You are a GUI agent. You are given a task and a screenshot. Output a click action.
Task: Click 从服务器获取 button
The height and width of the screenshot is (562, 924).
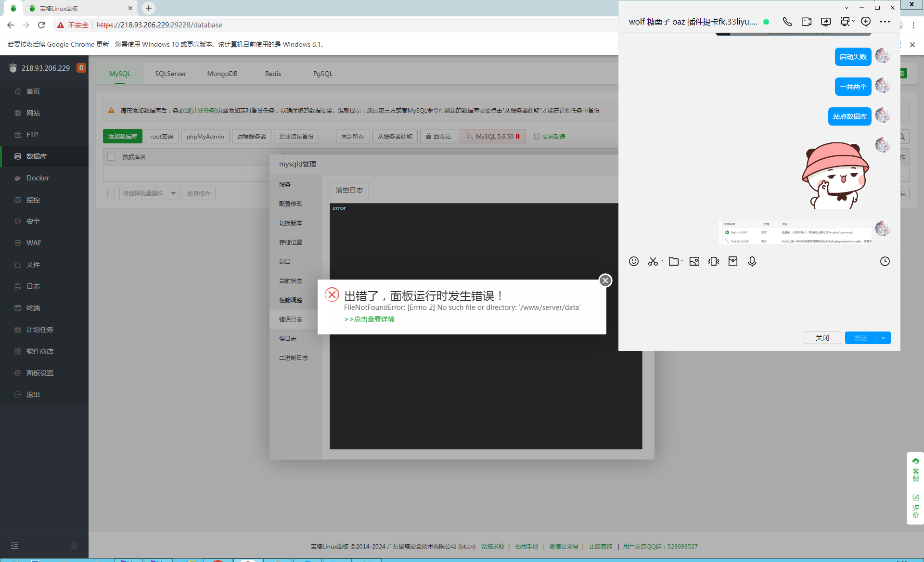pos(395,137)
